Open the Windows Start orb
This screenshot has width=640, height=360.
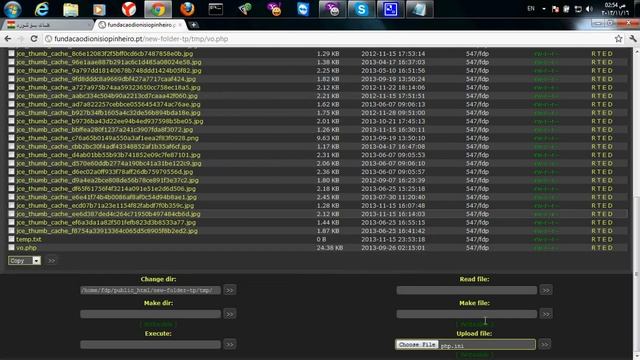[13, 9]
